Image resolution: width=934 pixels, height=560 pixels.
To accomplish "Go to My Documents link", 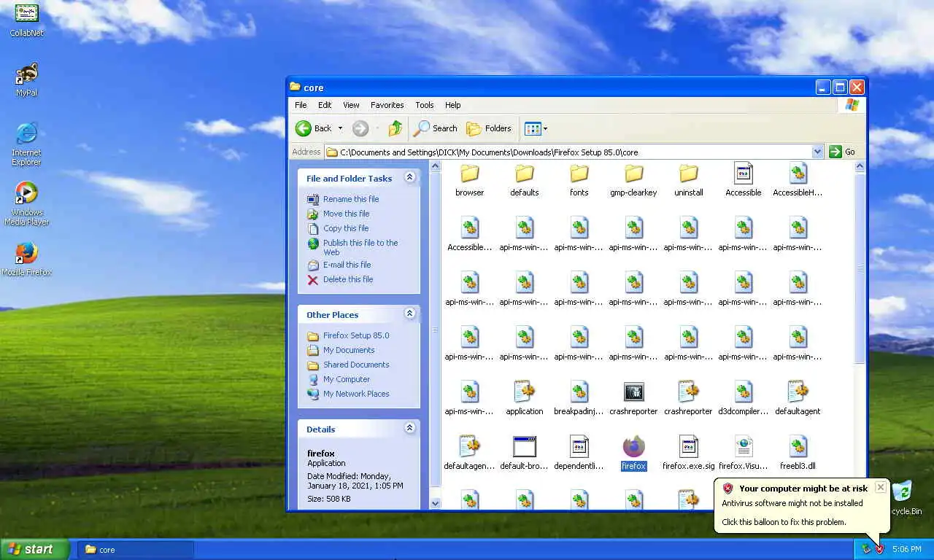I will point(349,350).
